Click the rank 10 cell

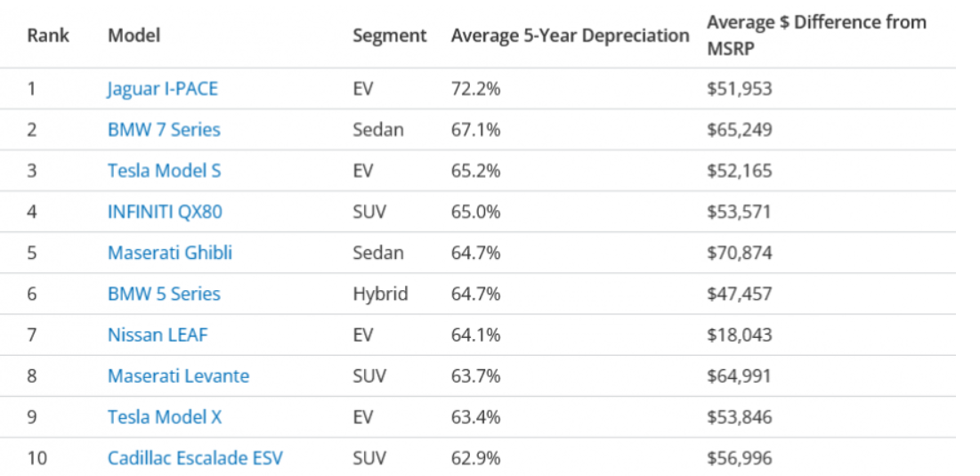tap(36, 459)
